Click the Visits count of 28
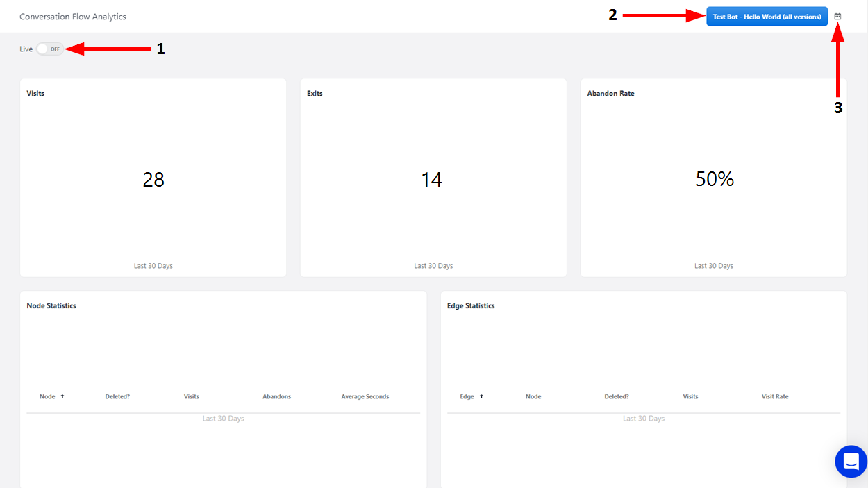Image resolution: width=868 pixels, height=488 pixels. click(153, 180)
